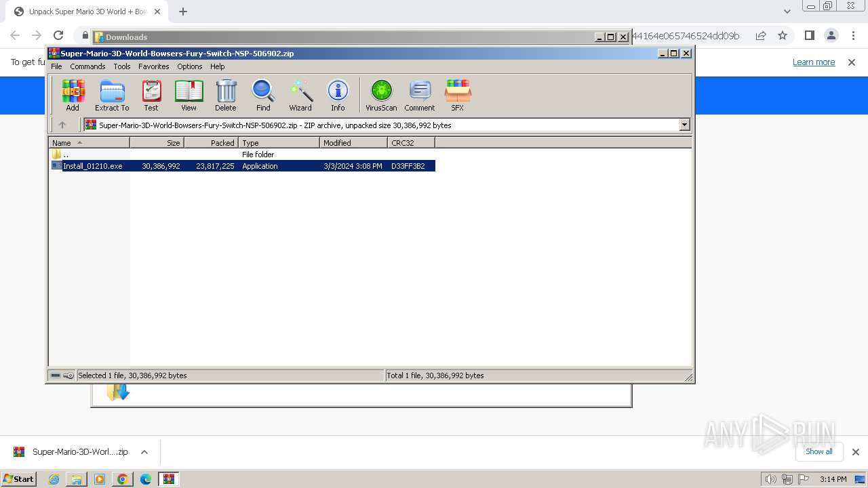Image resolution: width=868 pixels, height=488 pixels.
Task: Click the Extract To toolbar icon
Action: tap(112, 95)
